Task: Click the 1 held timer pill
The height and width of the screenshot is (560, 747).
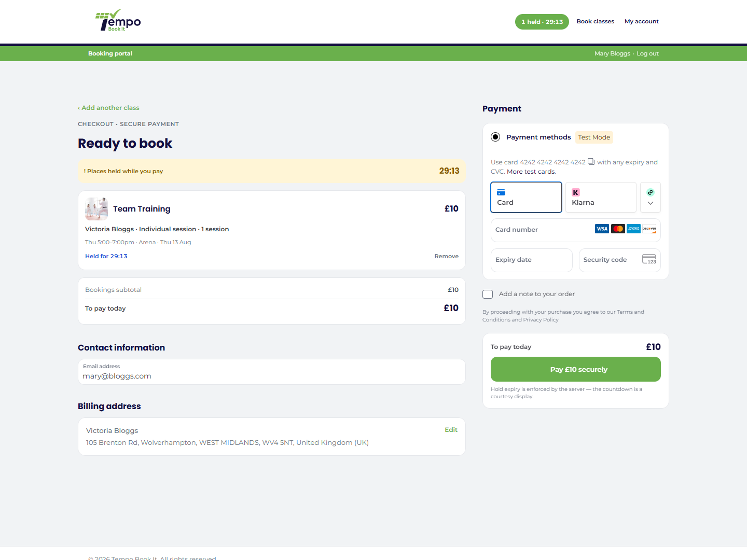Action: [x=542, y=22]
